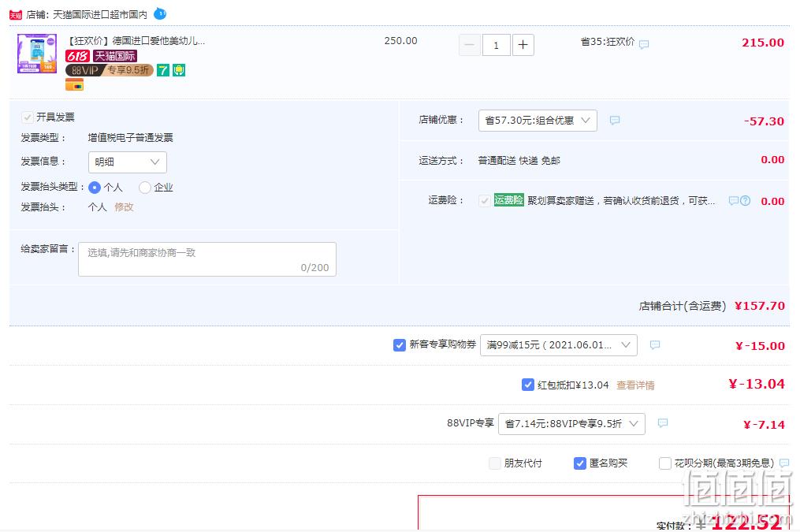
Task: Click the shipping method 普通配送 快递 免邮
Action: pos(519,161)
